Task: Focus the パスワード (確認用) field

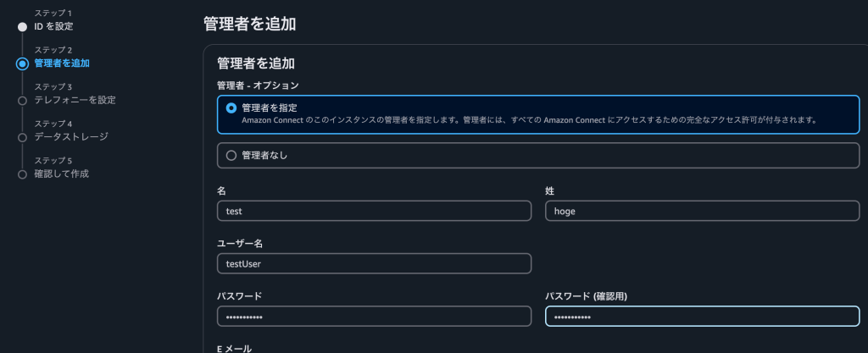Action: [701, 316]
